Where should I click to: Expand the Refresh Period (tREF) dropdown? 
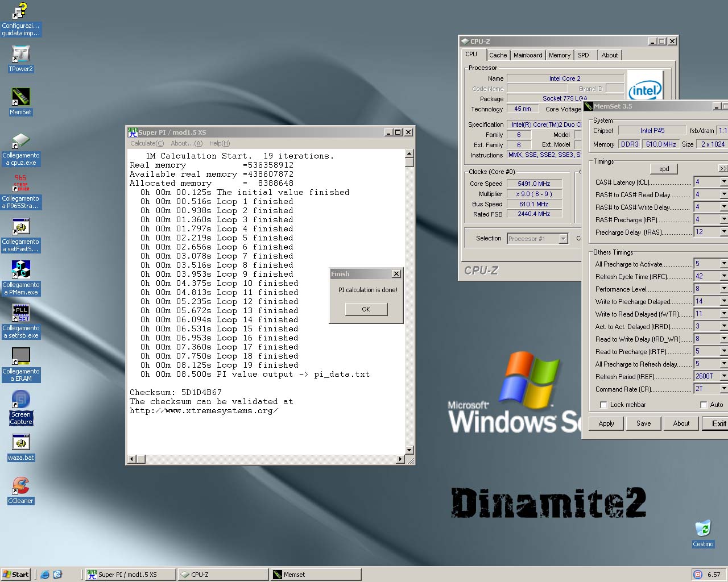click(723, 376)
